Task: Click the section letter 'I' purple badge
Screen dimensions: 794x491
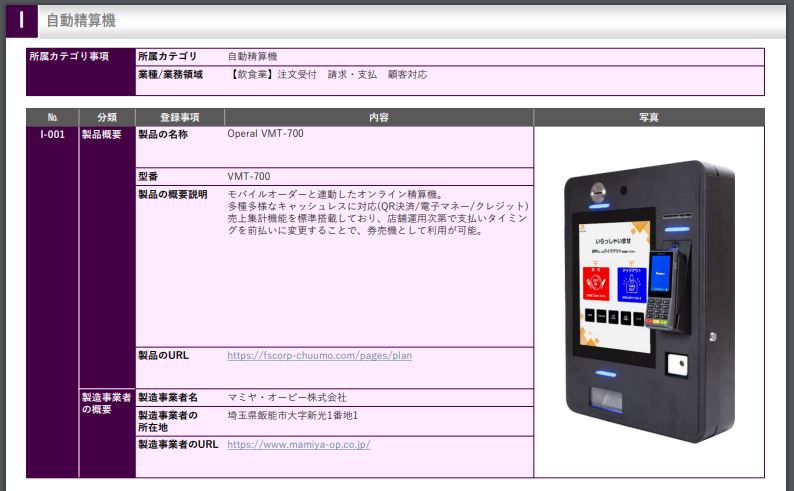Action: [22, 21]
